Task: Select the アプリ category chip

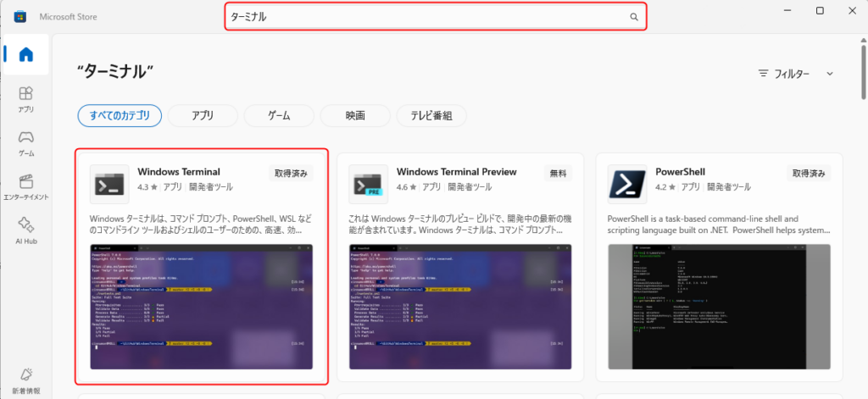Action: (x=203, y=116)
